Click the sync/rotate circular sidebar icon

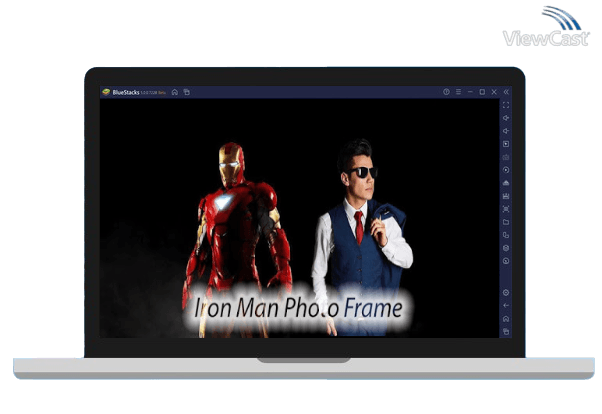pos(506,170)
